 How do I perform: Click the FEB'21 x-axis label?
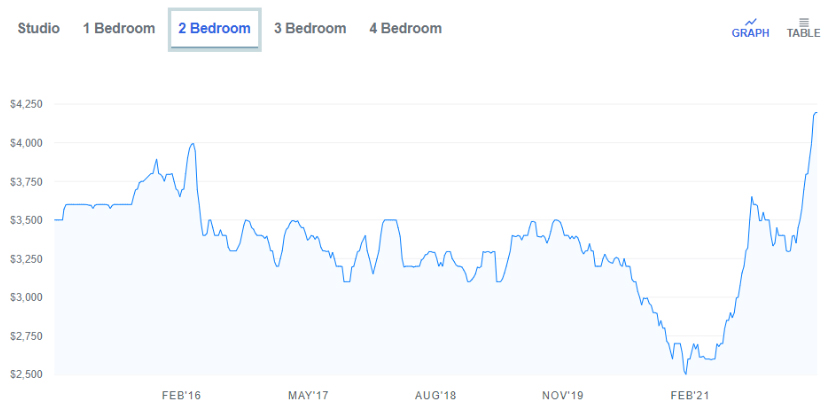pos(691,396)
